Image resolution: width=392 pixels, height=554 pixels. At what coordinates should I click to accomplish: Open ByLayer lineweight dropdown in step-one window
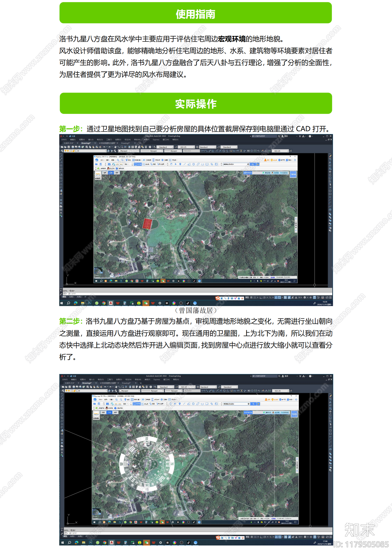[x=173, y=151]
